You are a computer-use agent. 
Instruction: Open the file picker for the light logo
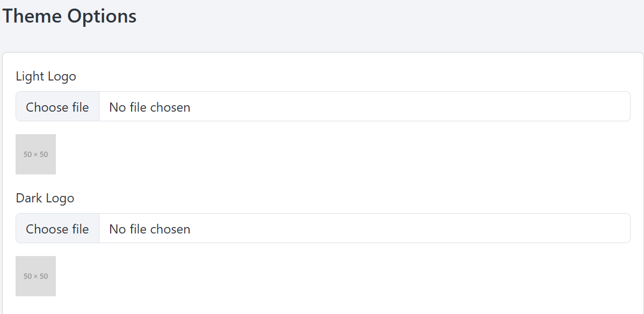[57, 107]
